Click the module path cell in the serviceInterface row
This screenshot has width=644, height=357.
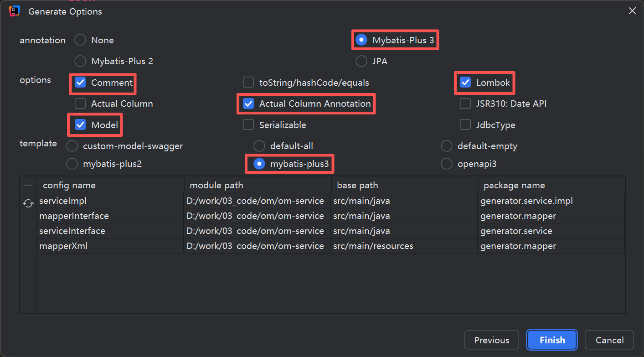(x=258, y=231)
